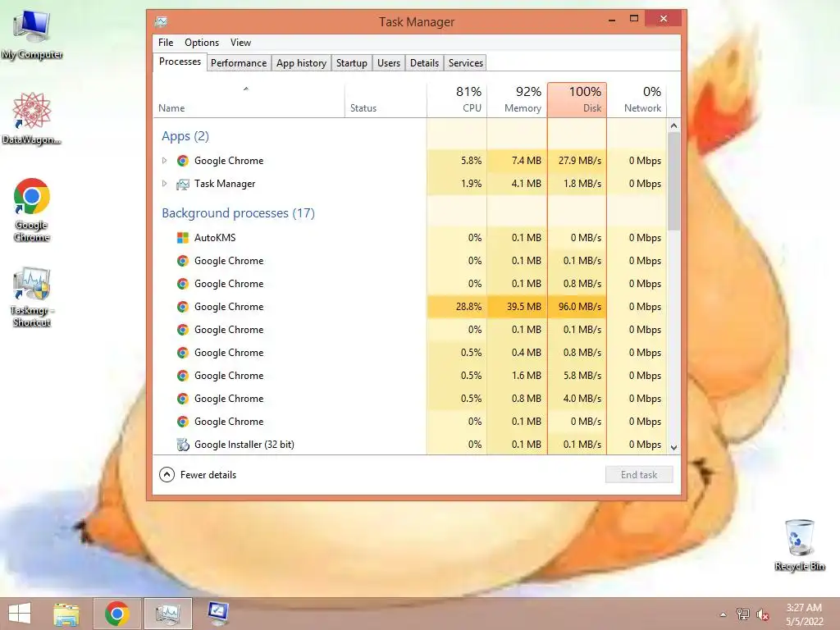
Task: Click the 1.9% CPU value for Task Manager
Action: [x=471, y=183]
